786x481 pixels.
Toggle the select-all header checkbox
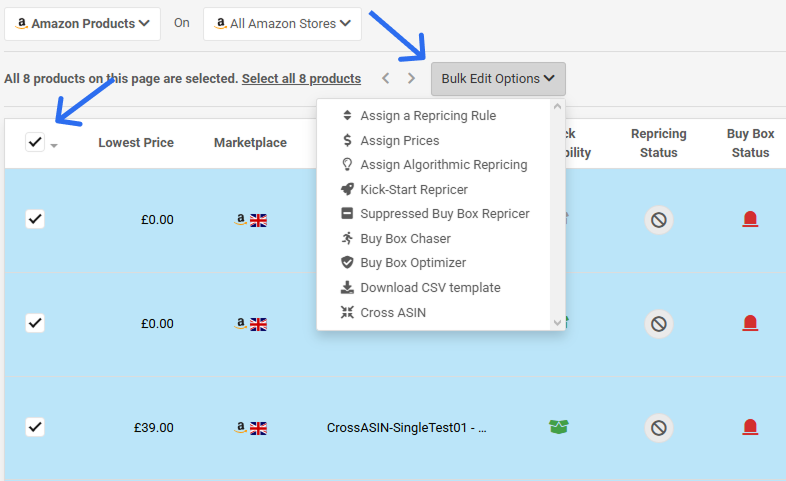[x=35, y=142]
